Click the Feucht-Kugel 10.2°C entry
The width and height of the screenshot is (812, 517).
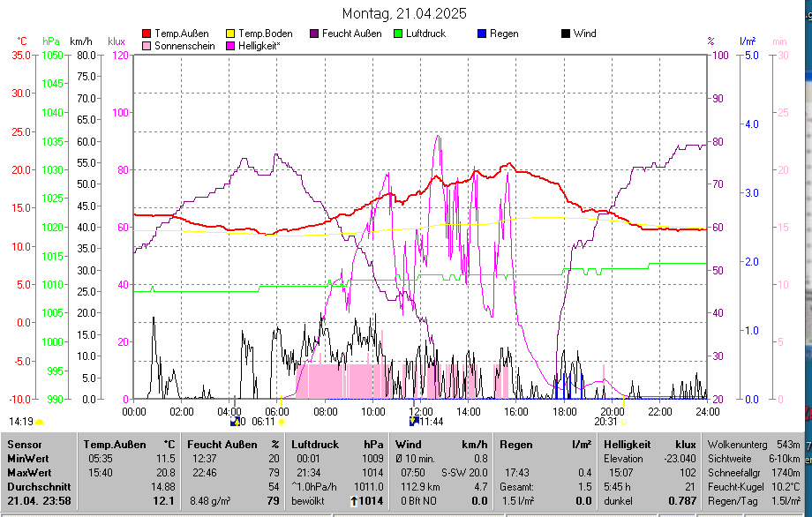[x=754, y=487]
